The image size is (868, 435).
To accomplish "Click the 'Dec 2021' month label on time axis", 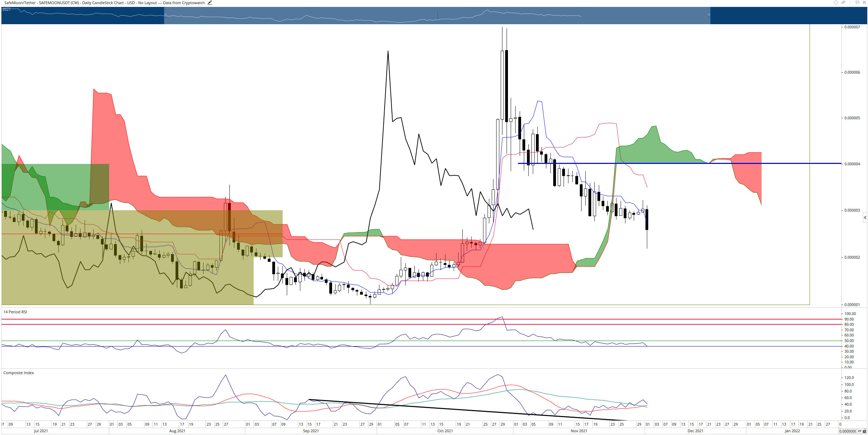I will pos(695,431).
